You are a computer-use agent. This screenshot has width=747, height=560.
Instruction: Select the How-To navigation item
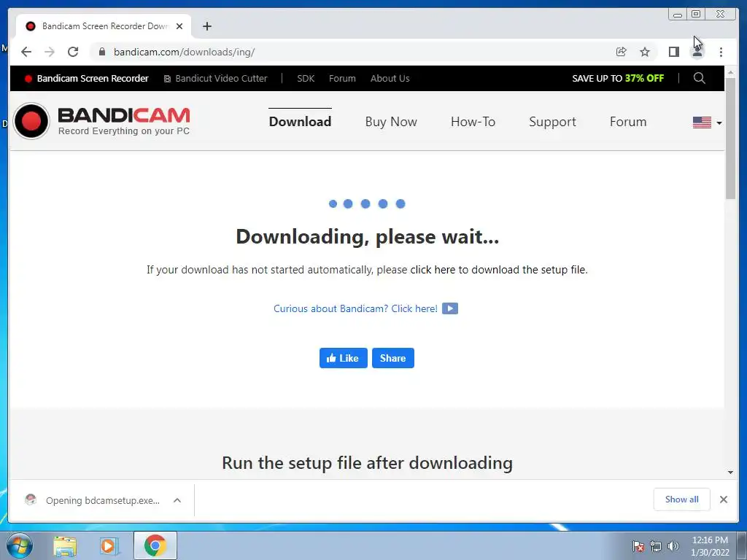(x=473, y=122)
